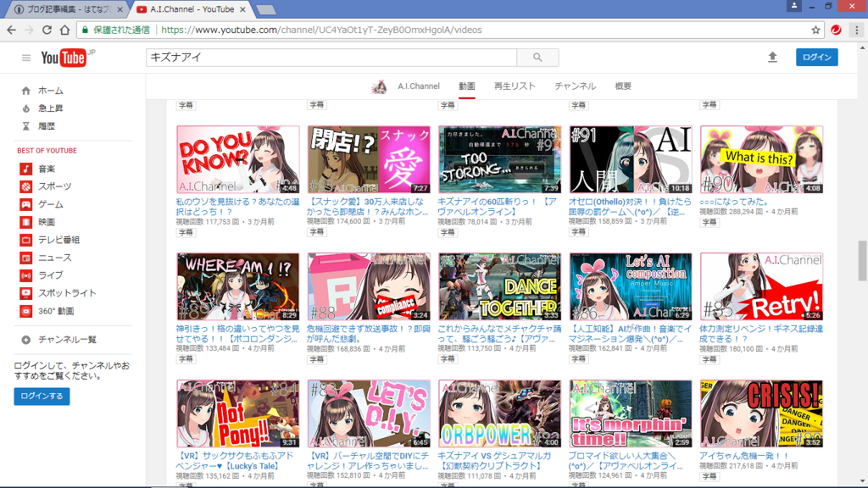Screen dimensions: 868x488
Task: Open CRISIS! thumbnail
Action: [x=761, y=413]
